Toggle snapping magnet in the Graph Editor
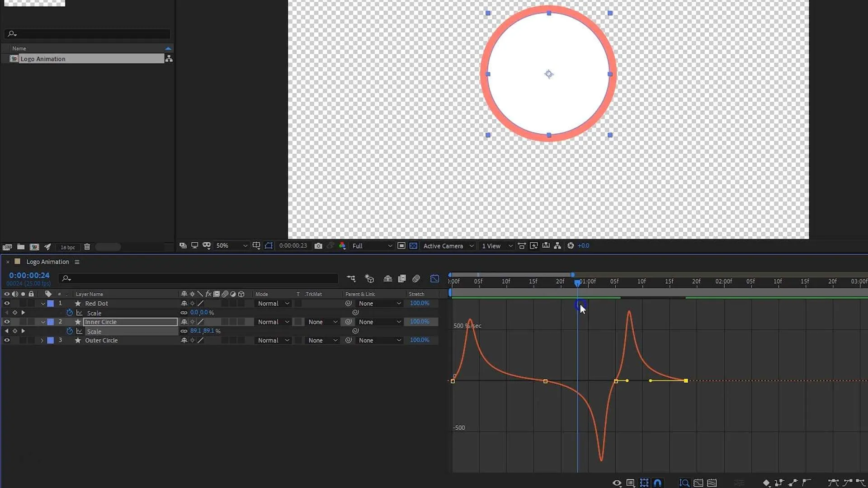Viewport: 868px width, 488px height. point(658,483)
